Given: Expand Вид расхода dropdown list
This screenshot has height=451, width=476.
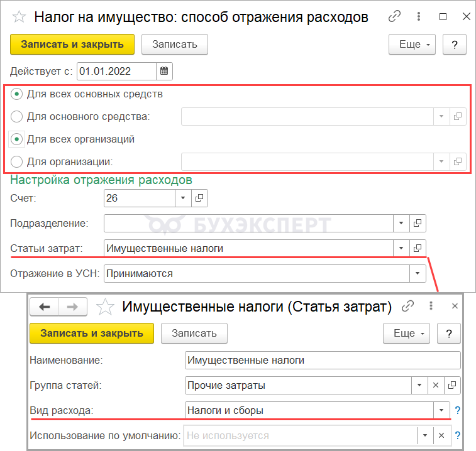Looking at the screenshot, I should 441,410.
